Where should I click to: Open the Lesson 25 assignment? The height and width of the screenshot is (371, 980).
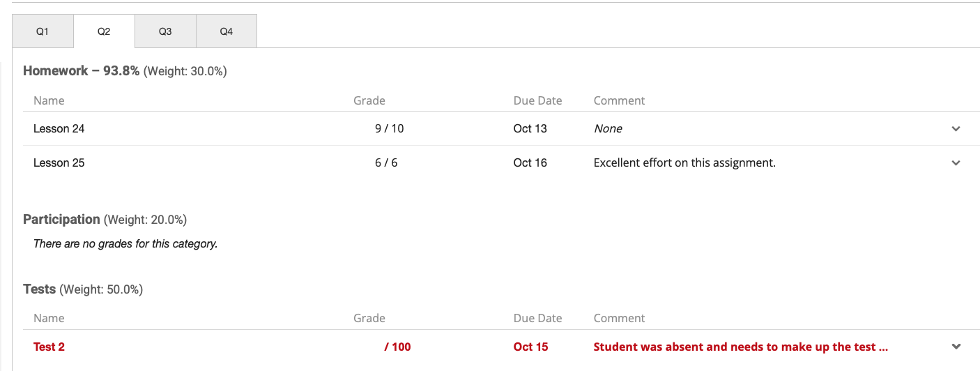(x=59, y=163)
